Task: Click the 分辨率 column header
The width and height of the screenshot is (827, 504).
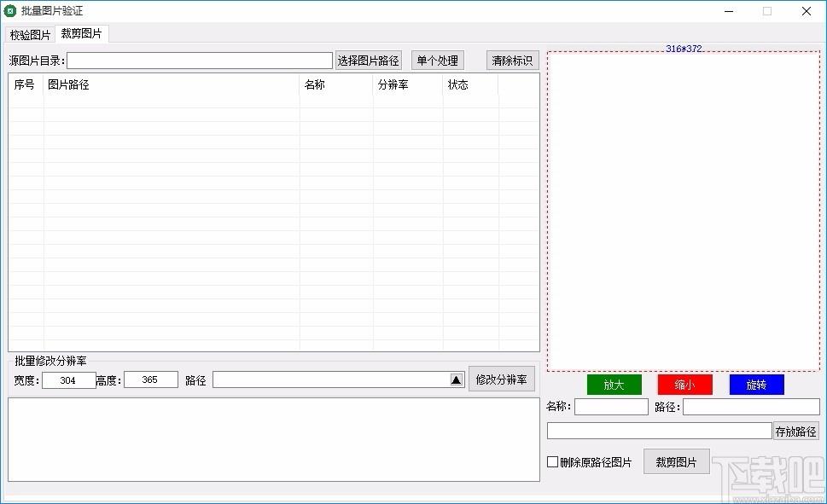Action: pyautogui.click(x=408, y=85)
